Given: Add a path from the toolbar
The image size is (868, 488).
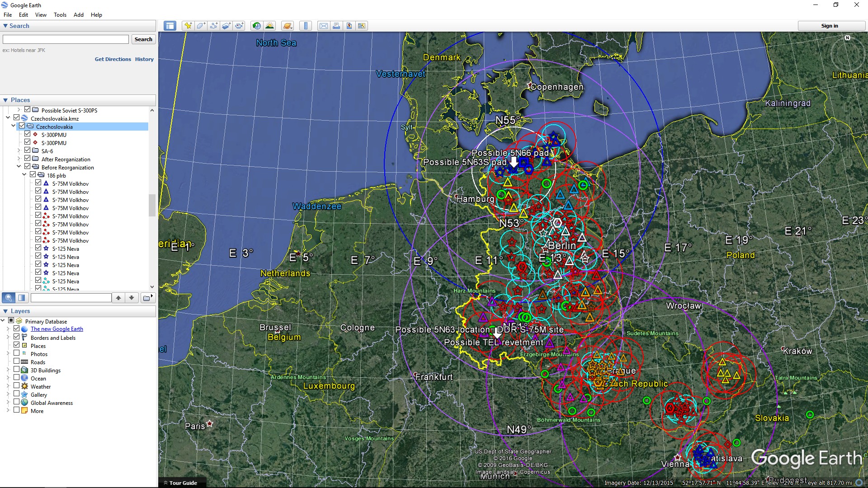Looking at the screenshot, I should tap(213, 26).
